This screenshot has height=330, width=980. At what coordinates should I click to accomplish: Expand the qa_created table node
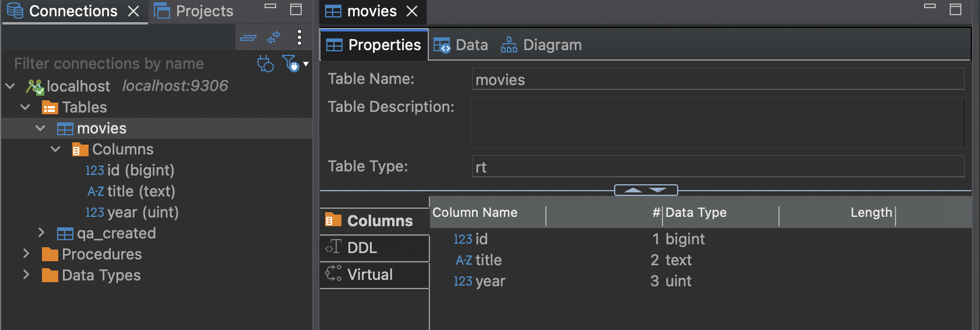pos(41,233)
